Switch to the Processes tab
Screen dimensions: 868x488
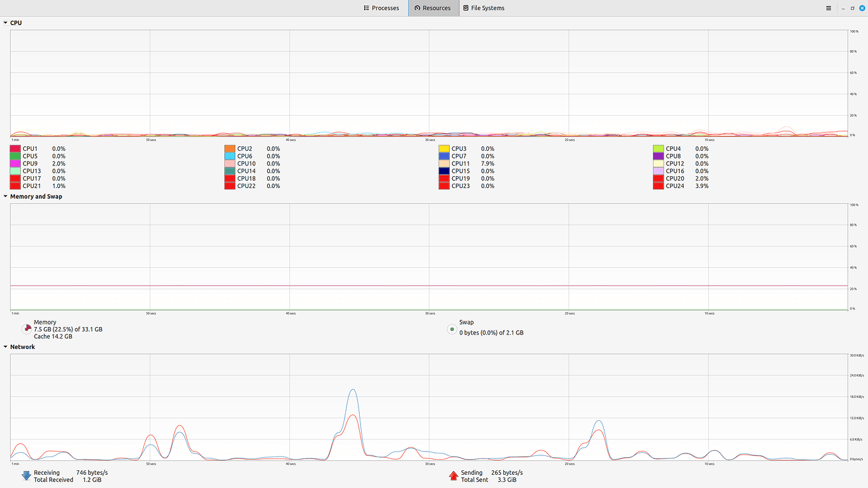pos(381,8)
